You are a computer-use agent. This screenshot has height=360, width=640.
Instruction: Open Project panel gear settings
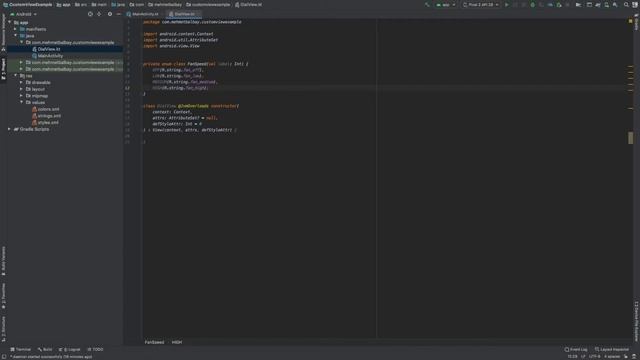point(109,14)
